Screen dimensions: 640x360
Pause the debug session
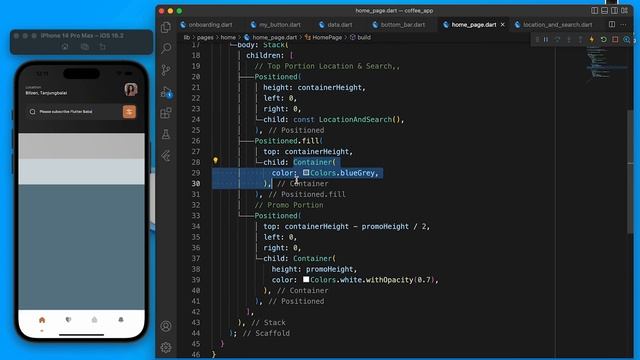point(546,40)
